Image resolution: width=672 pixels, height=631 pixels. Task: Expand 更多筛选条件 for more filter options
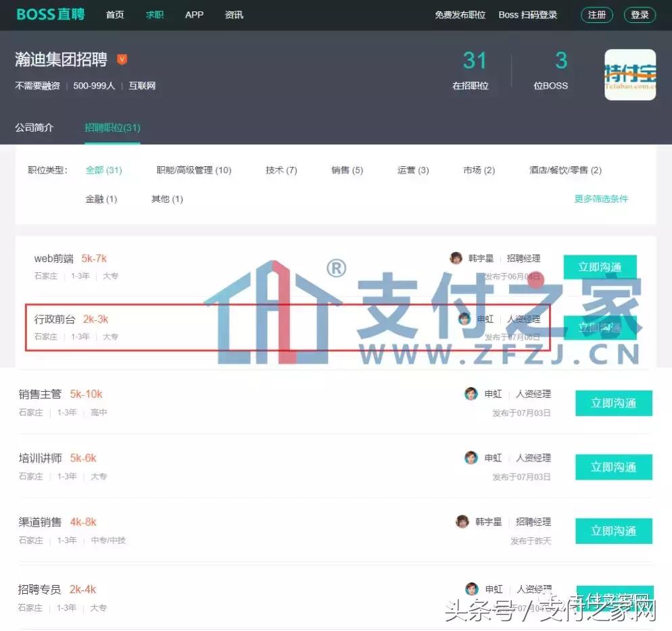click(601, 199)
